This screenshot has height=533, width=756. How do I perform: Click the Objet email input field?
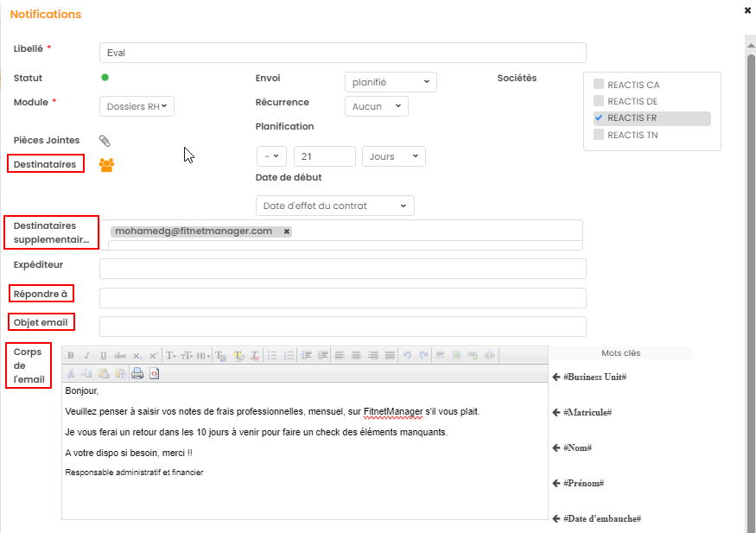pos(343,327)
